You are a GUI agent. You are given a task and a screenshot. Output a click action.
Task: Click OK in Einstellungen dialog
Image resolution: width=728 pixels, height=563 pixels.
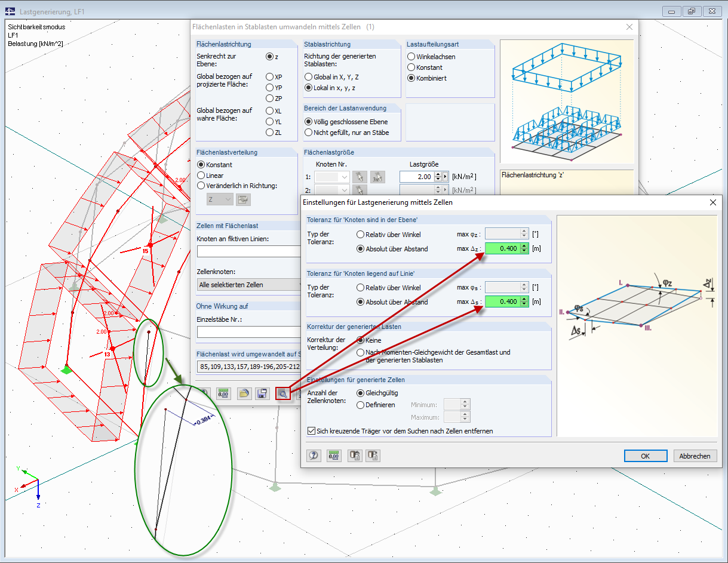[x=646, y=456]
